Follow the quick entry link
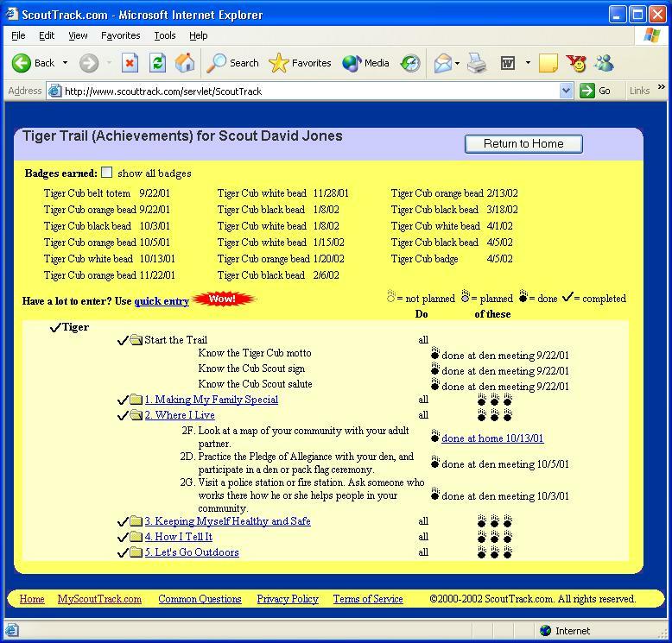This screenshot has width=672, height=643. [x=162, y=301]
